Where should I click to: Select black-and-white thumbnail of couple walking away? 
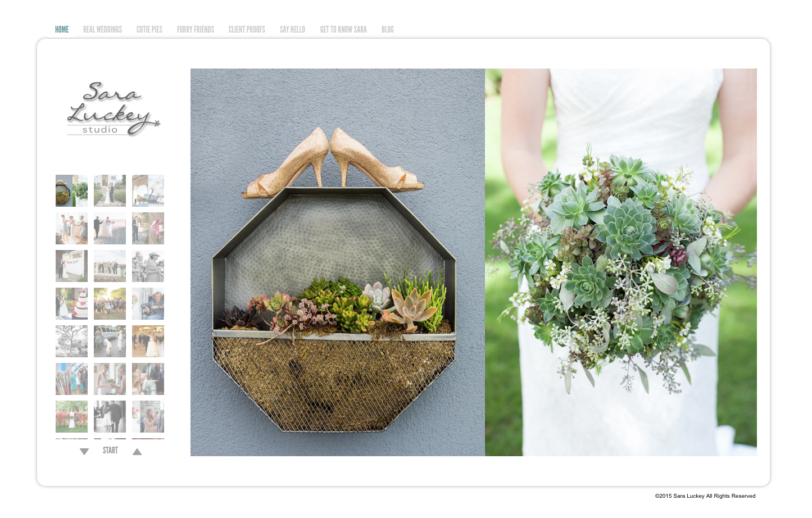(110, 416)
